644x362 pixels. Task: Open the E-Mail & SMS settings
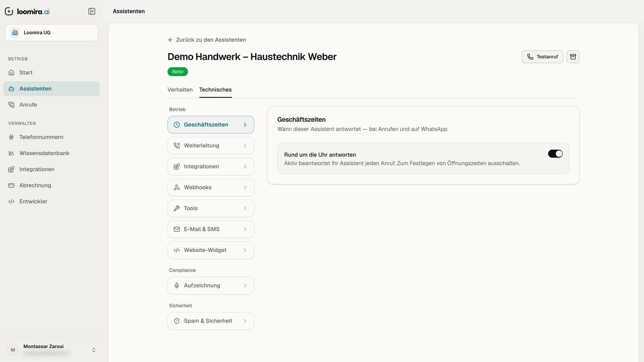[x=211, y=229]
